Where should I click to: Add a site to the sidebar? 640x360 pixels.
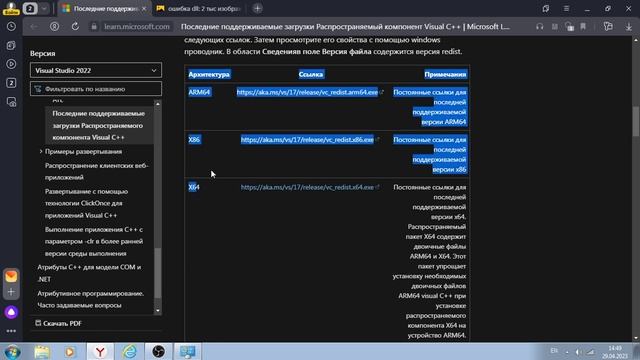[x=11, y=292]
